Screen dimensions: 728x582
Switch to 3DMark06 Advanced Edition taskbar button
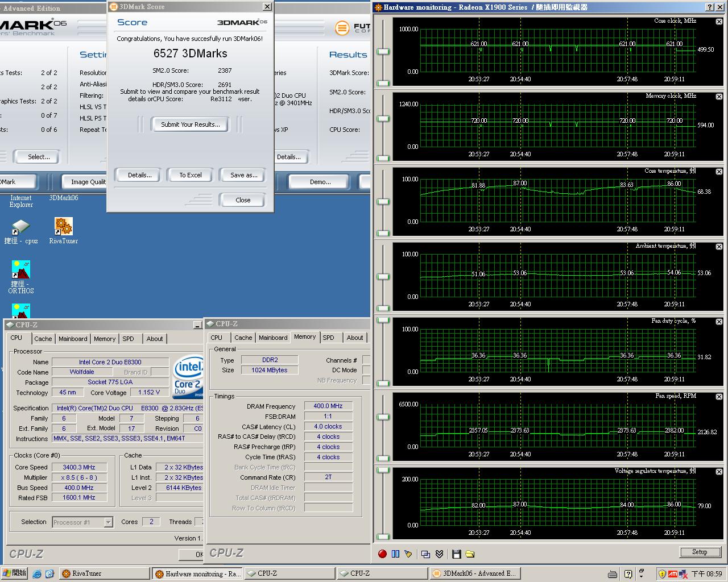pos(475,573)
